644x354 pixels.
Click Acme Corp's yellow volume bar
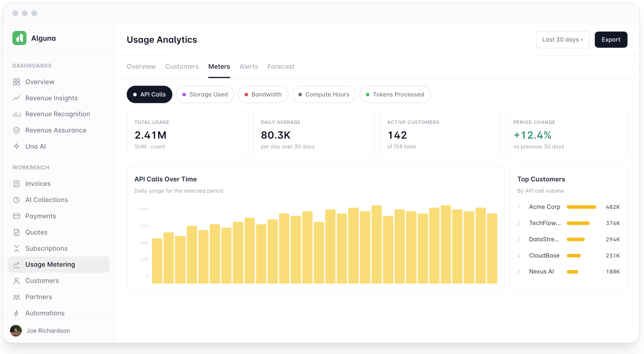581,207
